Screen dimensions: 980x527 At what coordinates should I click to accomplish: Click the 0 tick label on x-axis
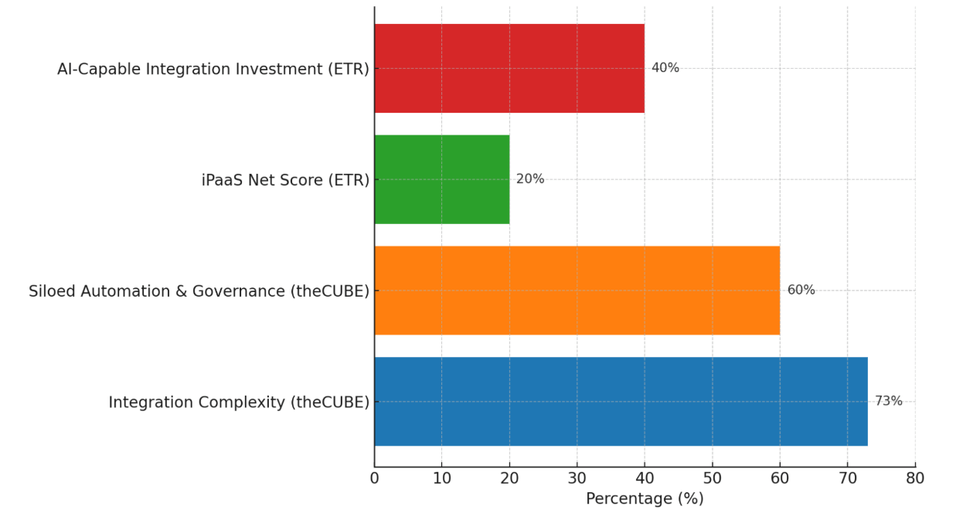pos(375,478)
